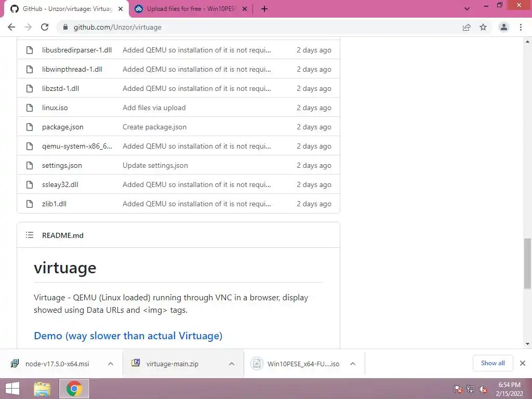
Task: Switch to the GitHub Unzor/virtuage tab
Action: (66, 9)
